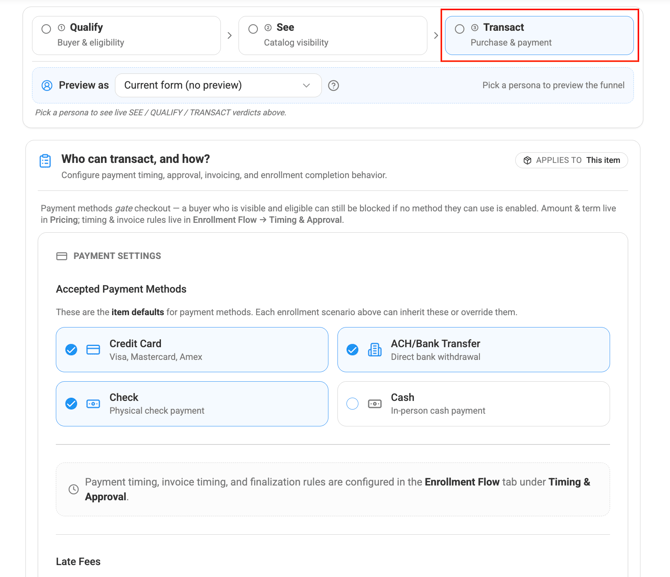Switch to the See catalog visibility tab
Viewport: 670px width, 577px height.
pyautogui.click(x=333, y=35)
